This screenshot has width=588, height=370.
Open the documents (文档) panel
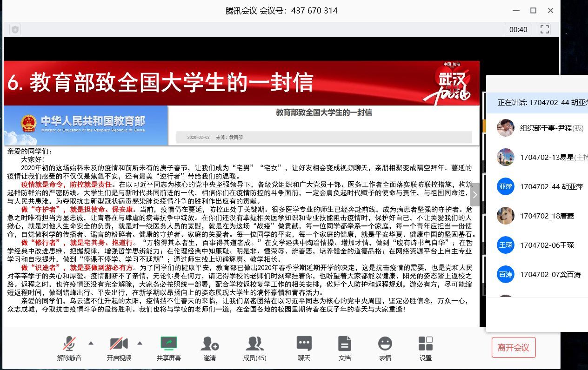pyautogui.click(x=344, y=348)
